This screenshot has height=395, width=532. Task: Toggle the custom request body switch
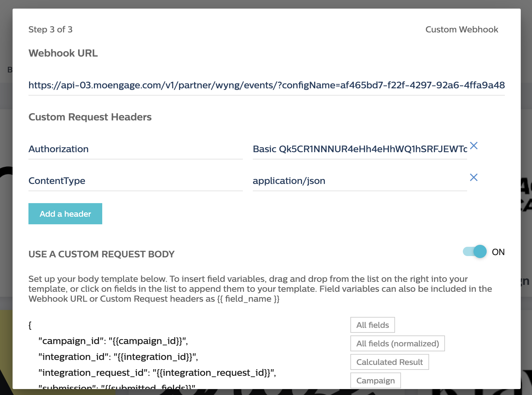pyautogui.click(x=475, y=251)
